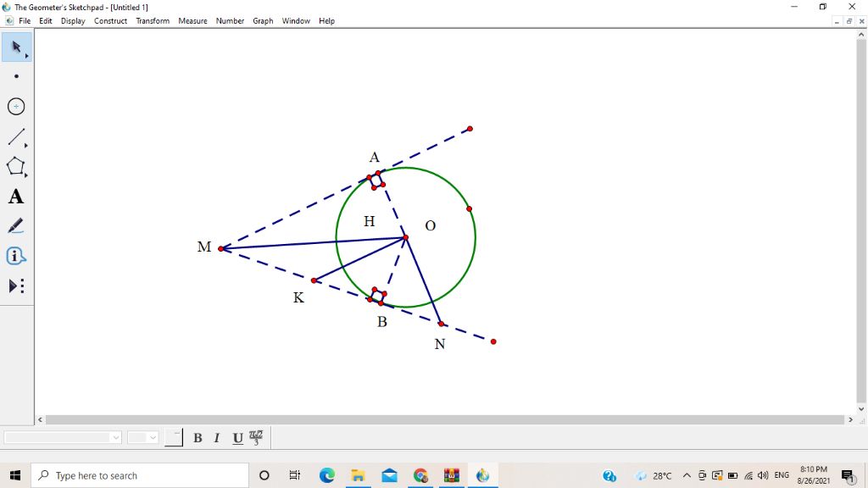Screen dimensions: 868x488
Task: Open the clock showing 8:10 PM
Action: 813,475
